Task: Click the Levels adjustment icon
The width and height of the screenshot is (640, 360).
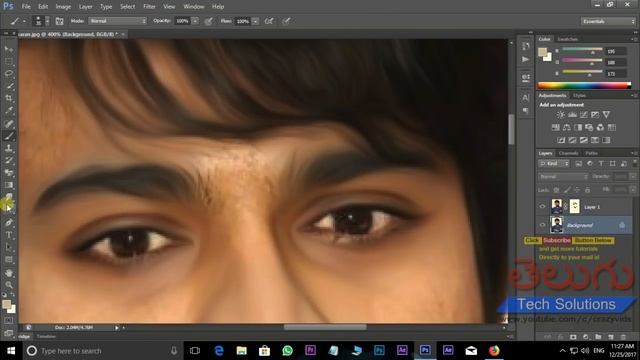Action: point(572,115)
